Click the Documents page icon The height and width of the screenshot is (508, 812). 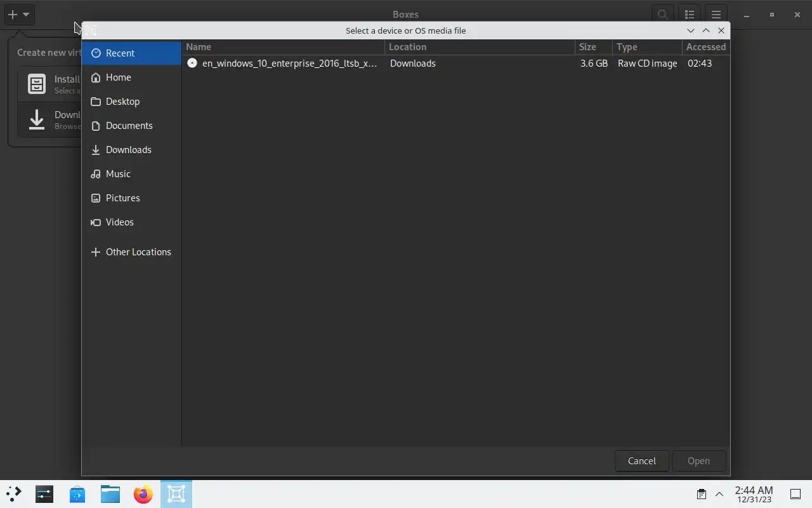pos(96,126)
